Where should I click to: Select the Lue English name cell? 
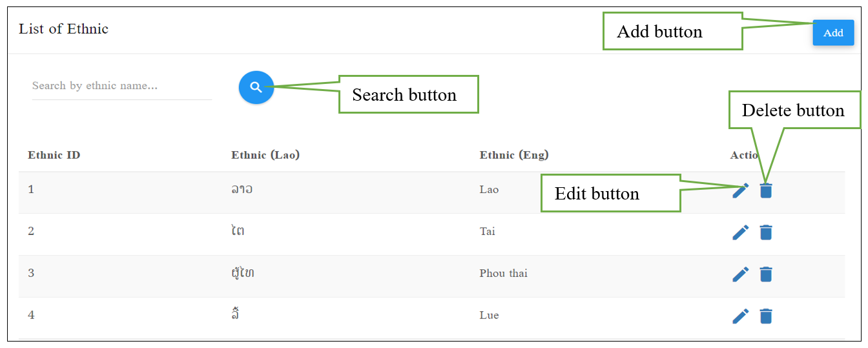[x=489, y=315]
